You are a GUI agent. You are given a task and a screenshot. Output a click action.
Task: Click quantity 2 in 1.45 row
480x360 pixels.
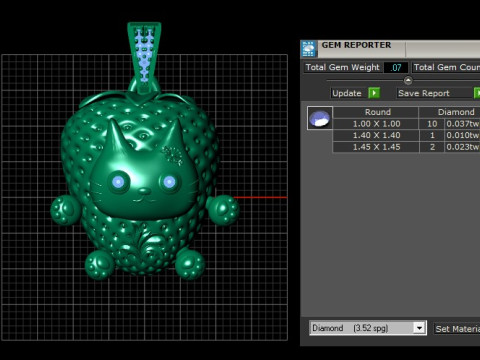pyautogui.click(x=432, y=147)
